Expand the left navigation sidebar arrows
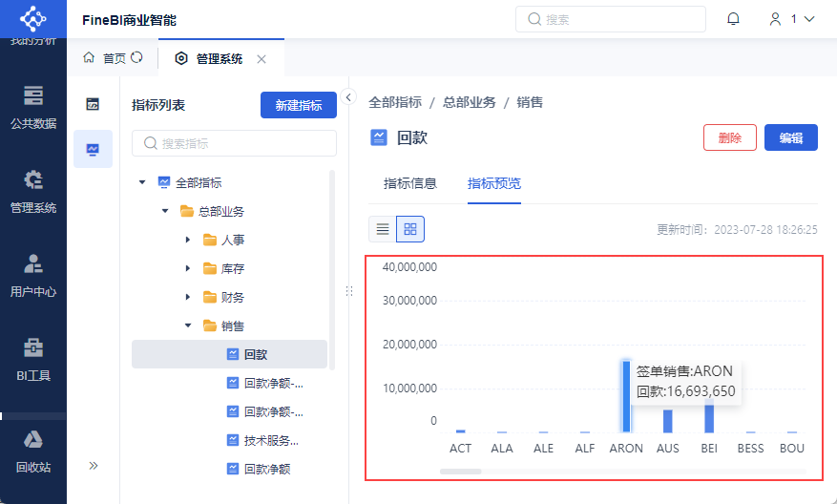The width and height of the screenshot is (837, 504). (94, 466)
